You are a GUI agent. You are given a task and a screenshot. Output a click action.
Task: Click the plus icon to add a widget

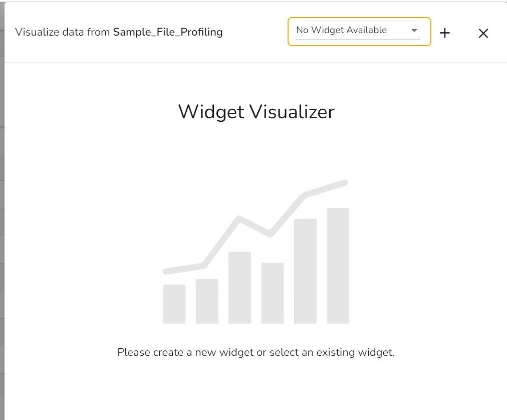click(445, 33)
